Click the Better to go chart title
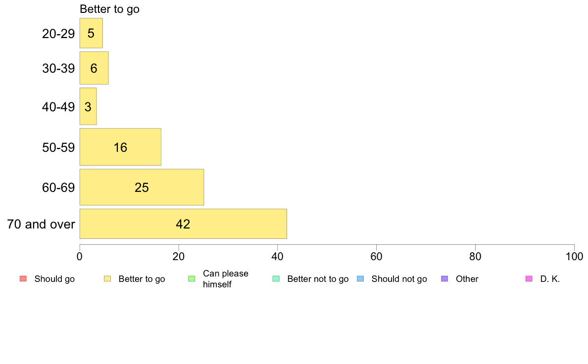This screenshot has width=588, height=364. (109, 9)
